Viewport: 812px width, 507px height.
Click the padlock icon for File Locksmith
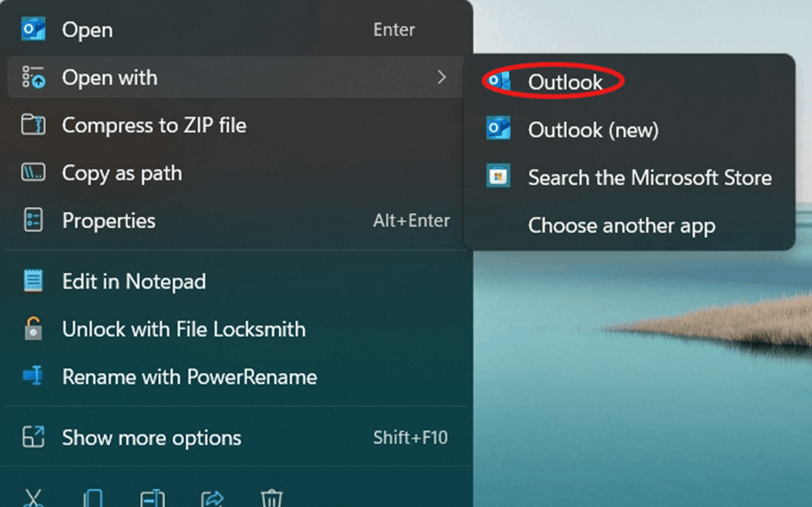coord(32,329)
